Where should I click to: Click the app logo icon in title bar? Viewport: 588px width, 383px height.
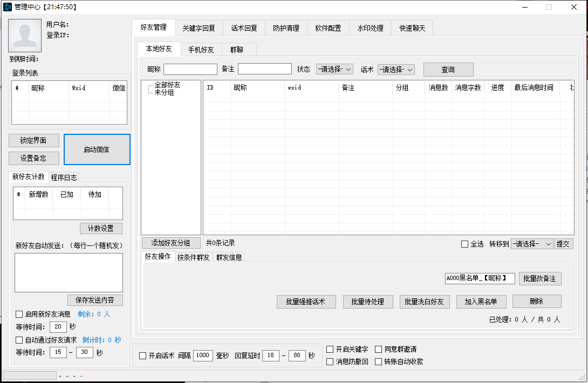[8, 7]
